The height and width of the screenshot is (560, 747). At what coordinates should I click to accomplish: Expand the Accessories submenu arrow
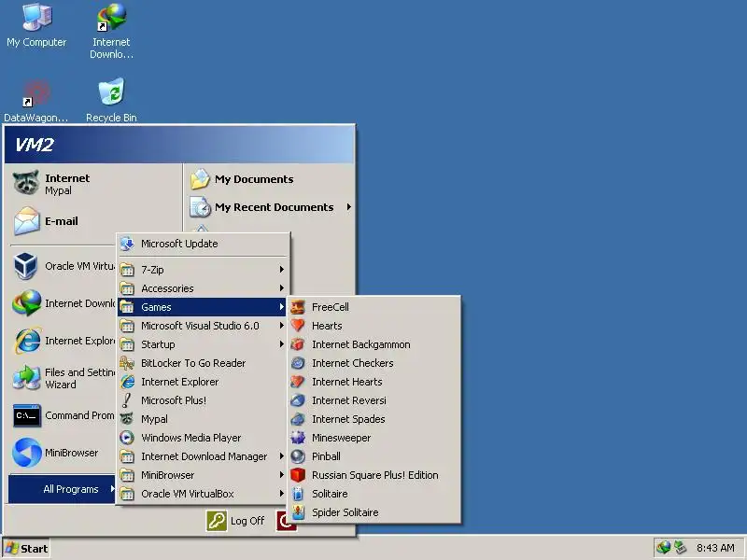click(x=282, y=288)
